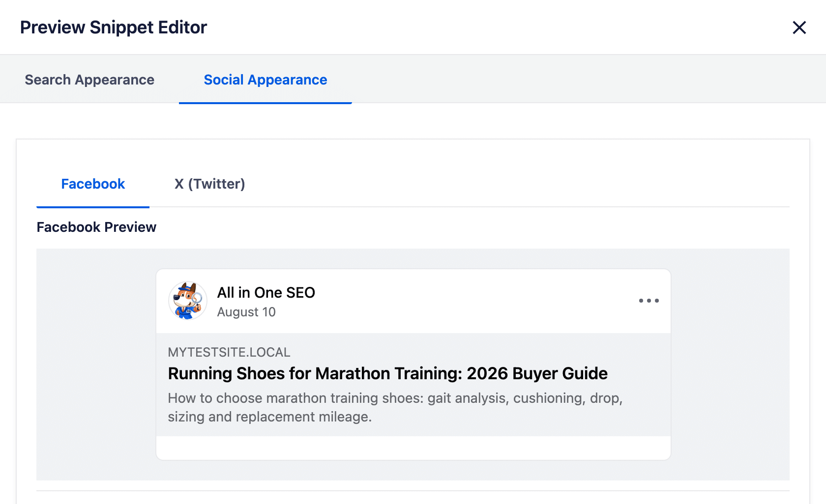Open the Facebook sub-tab

tap(93, 184)
